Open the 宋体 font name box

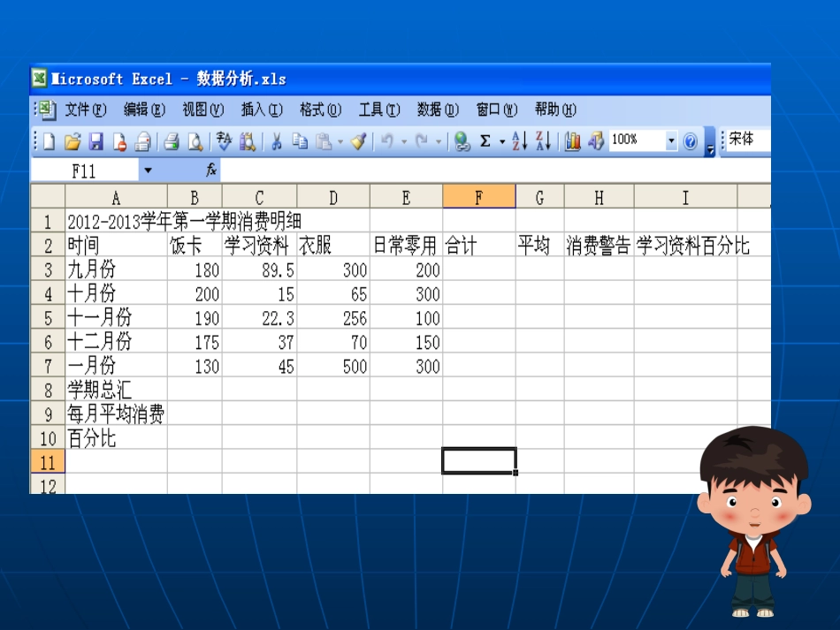(748, 140)
